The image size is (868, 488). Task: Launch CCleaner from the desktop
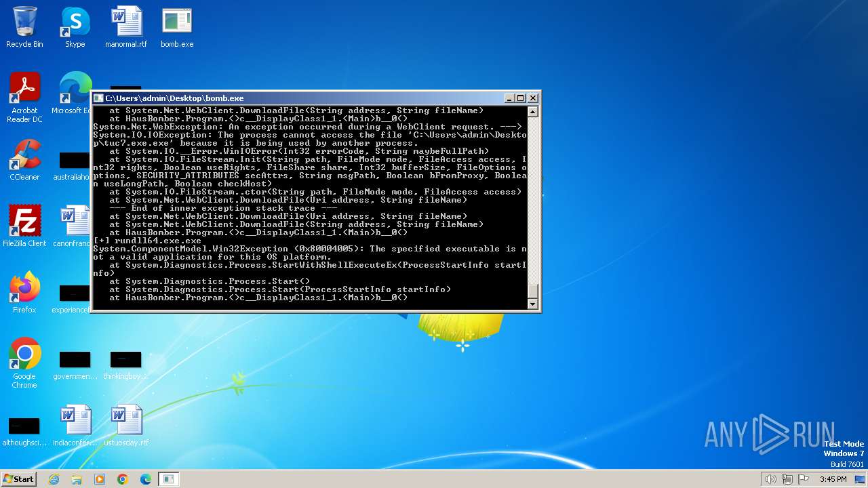pos(24,160)
